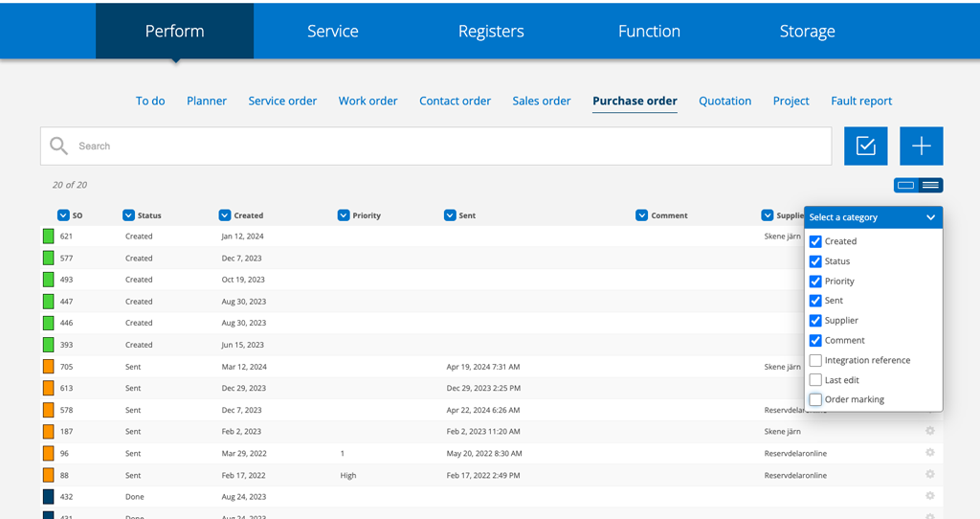Uncheck the Created column checkbox
980x519 pixels.
(x=815, y=241)
